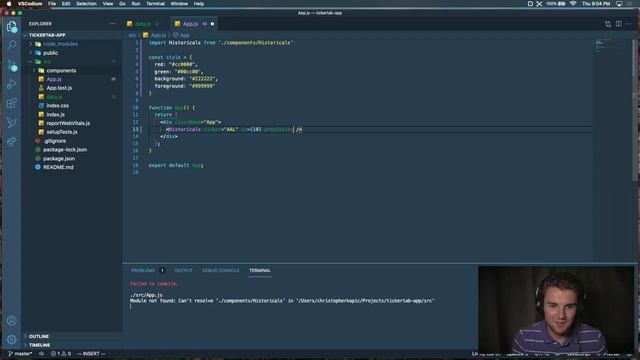Image resolution: width=640 pixels, height=360 pixels.
Task: Expand the components folder
Action: (61, 71)
